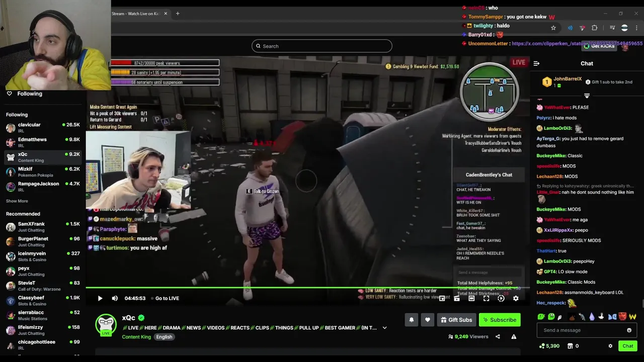644x362 pixels.
Task: Click xQc channel avatar with LIVE badge
Action: coord(106,325)
